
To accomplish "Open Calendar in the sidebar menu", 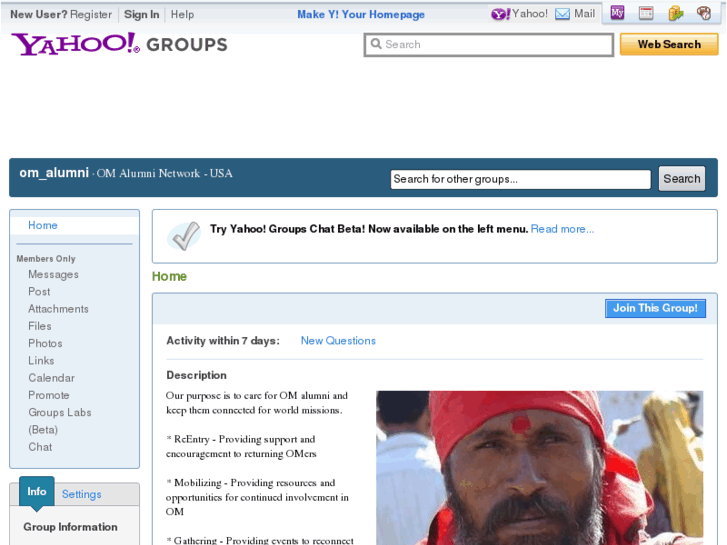I will tap(51, 378).
